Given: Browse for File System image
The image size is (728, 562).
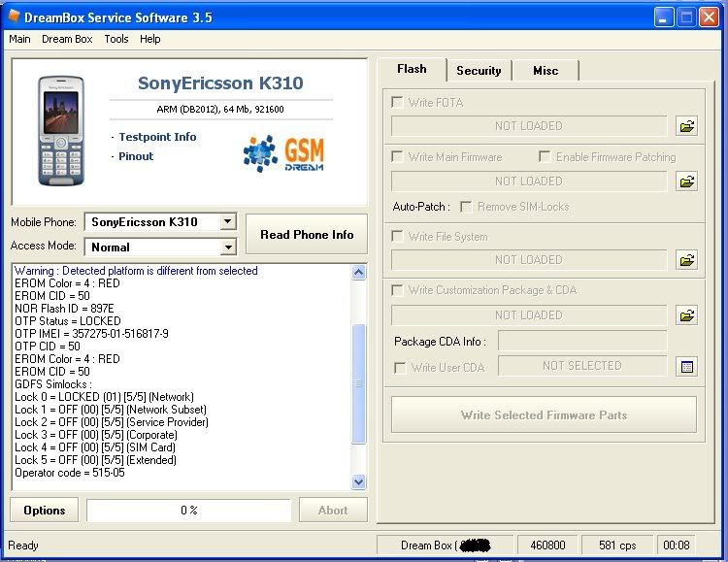Looking at the screenshot, I should click(686, 259).
